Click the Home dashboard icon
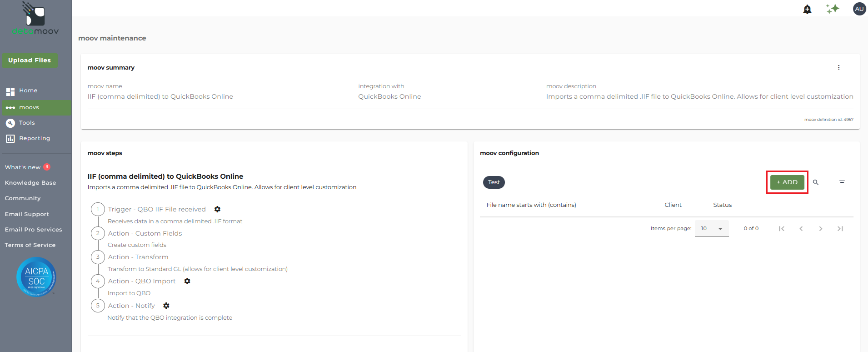868x352 pixels. point(10,91)
